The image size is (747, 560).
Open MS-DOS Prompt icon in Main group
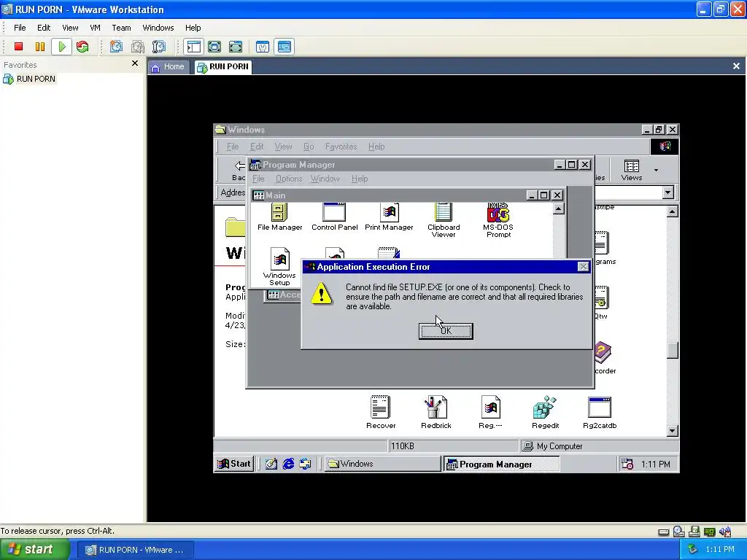498,220
